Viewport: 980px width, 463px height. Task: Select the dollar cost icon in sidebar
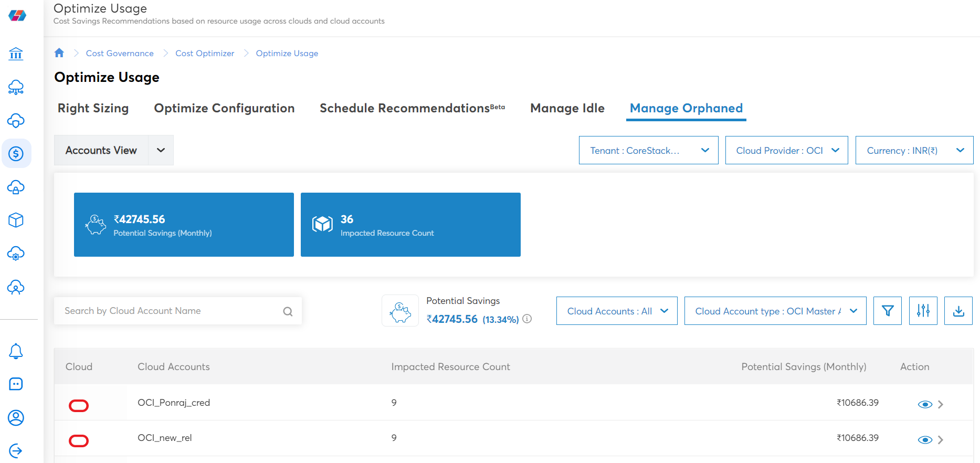tap(16, 154)
